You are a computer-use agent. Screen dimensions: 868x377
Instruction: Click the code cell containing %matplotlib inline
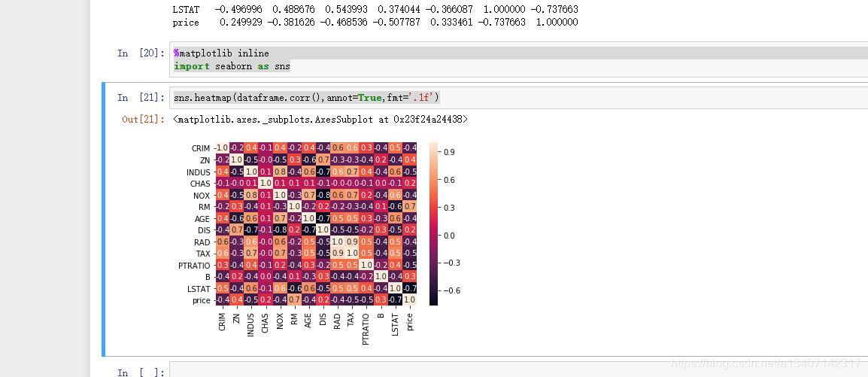click(520, 59)
